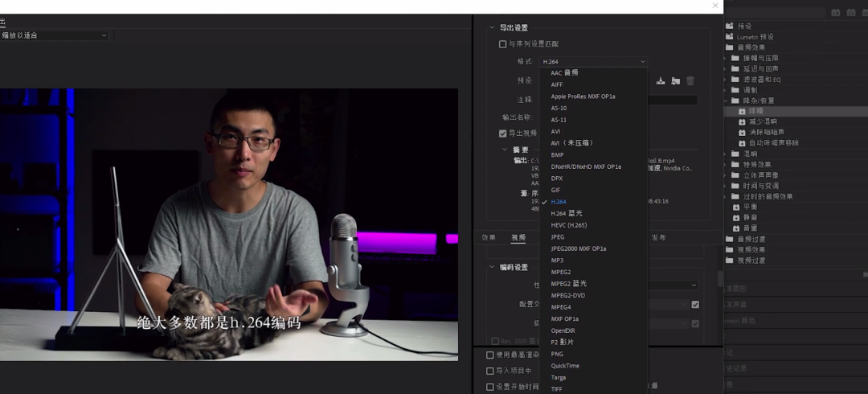Open the 缩放以适合 zoom dropdown
868x394 pixels.
click(x=55, y=35)
